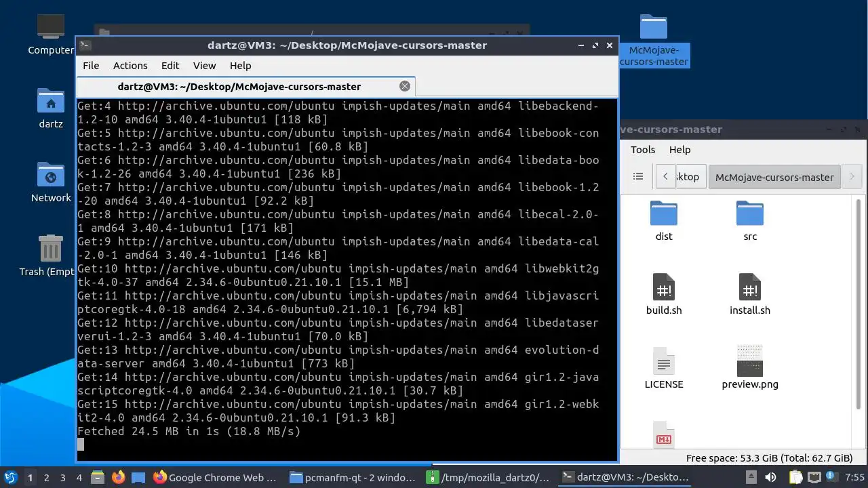Select the dartz@VM3 terminal tab
Screen dimensions: 868x488
click(245, 86)
